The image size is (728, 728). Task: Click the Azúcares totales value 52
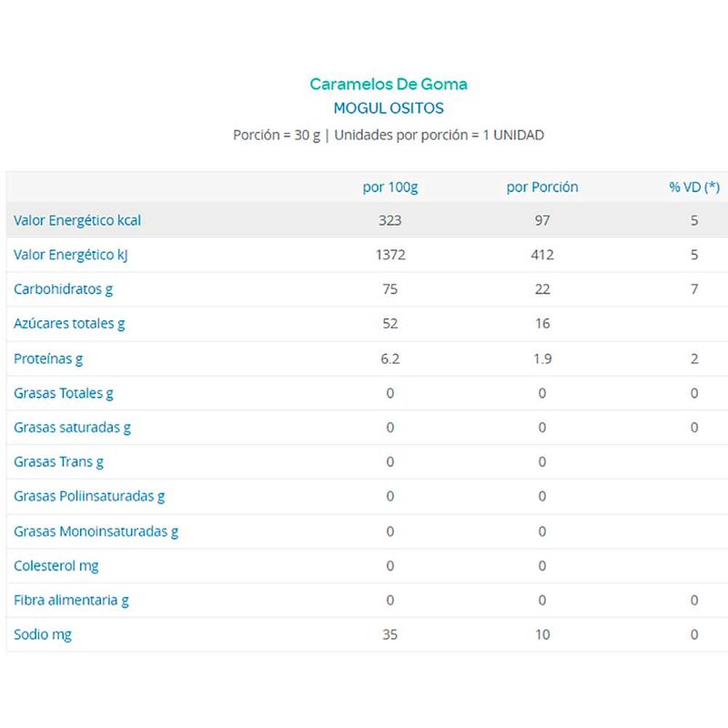point(390,324)
